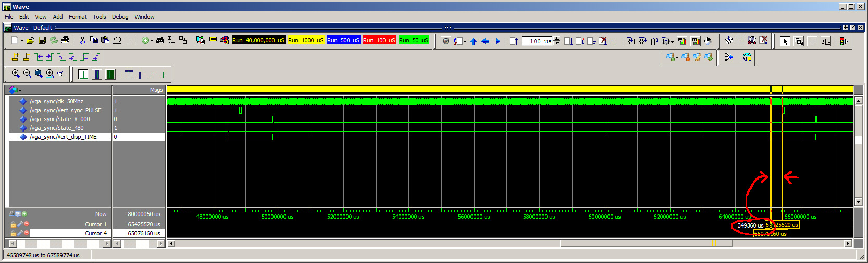The width and height of the screenshot is (868, 263).
Task: Print the waveform using the printer icon
Action: point(65,40)
